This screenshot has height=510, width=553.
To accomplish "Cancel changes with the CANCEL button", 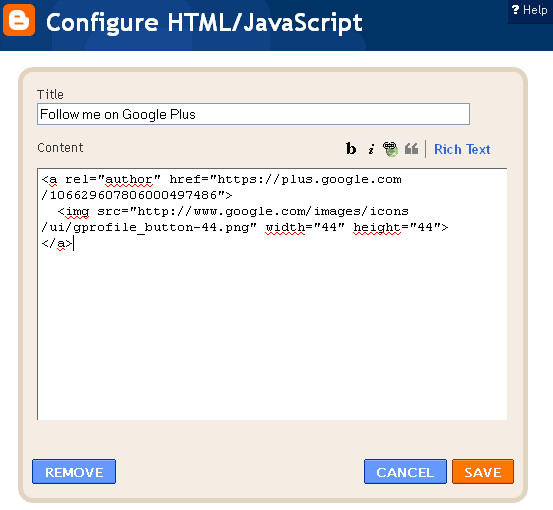I will [405, 472].
